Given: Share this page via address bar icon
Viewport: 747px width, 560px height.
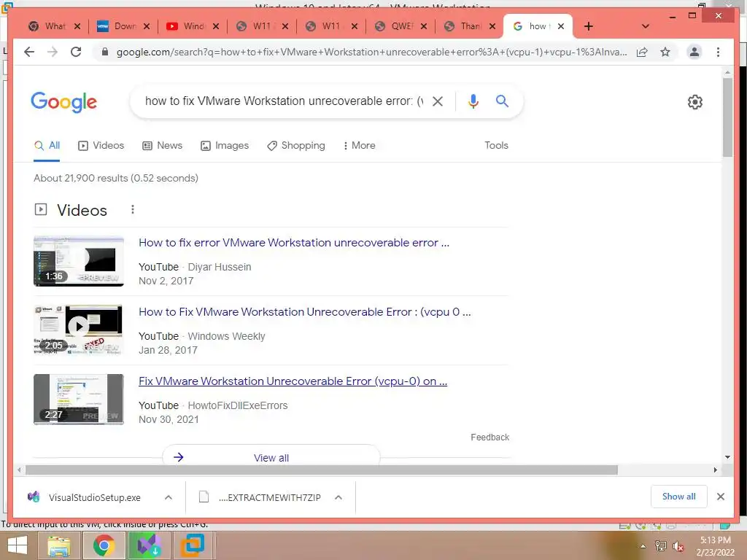Looking at the screenshot, I should (x=642, y=52).
